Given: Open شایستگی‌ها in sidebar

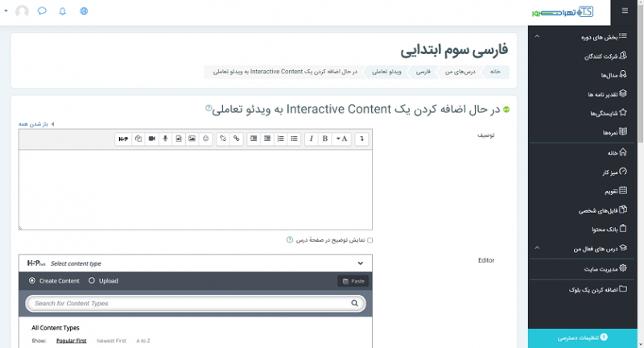Looking at the screenshot, I should [x=609, y=113].
